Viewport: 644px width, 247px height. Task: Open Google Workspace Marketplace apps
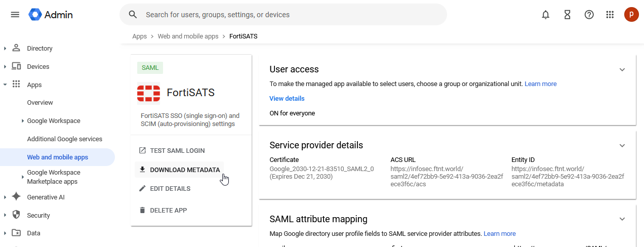[x=54, y=177]
